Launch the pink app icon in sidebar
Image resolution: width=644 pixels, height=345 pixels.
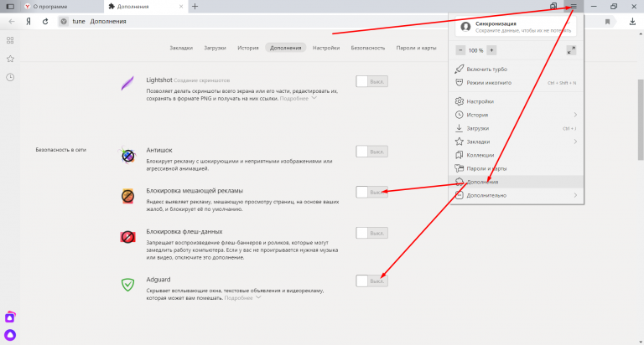click(10, 317)
